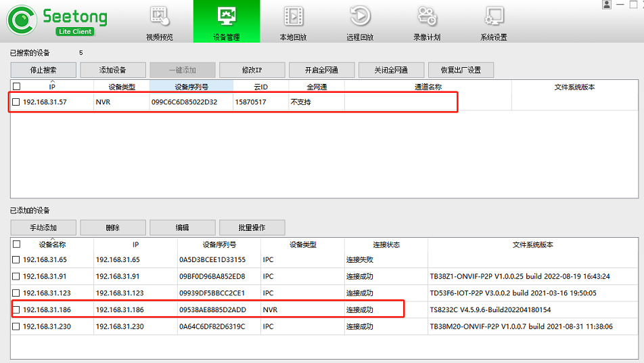Select the 设备管理 device management icon
The height and width of the screenshot is (363, 644).
pos(226,16)
